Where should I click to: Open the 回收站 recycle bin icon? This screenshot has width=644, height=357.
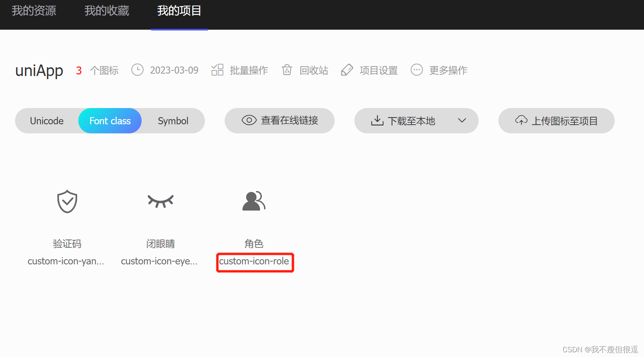click(287, 70)
